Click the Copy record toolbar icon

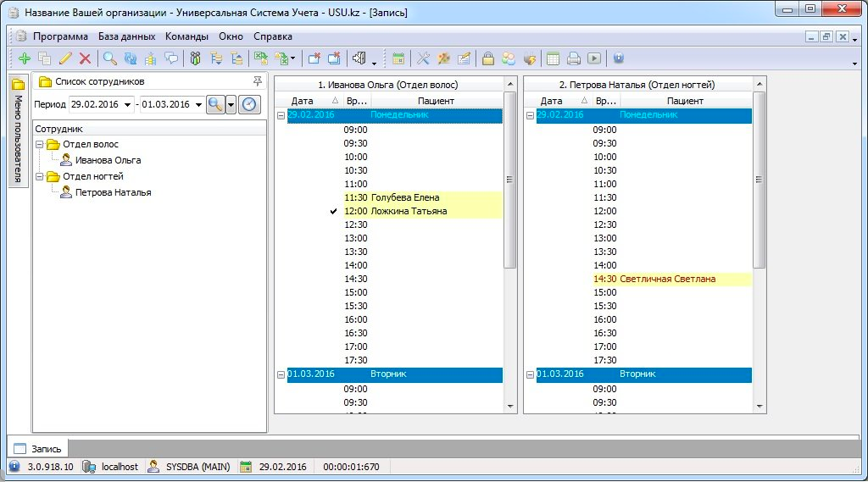(45, 58)
